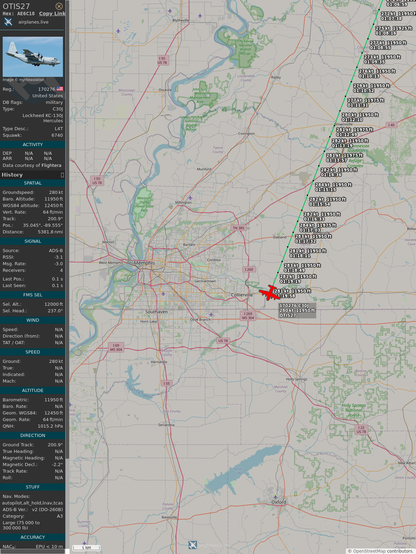Click the Nav. Modes value text
Screen dimensions: 416x554
pyautogui.click(x=33, y=503)
